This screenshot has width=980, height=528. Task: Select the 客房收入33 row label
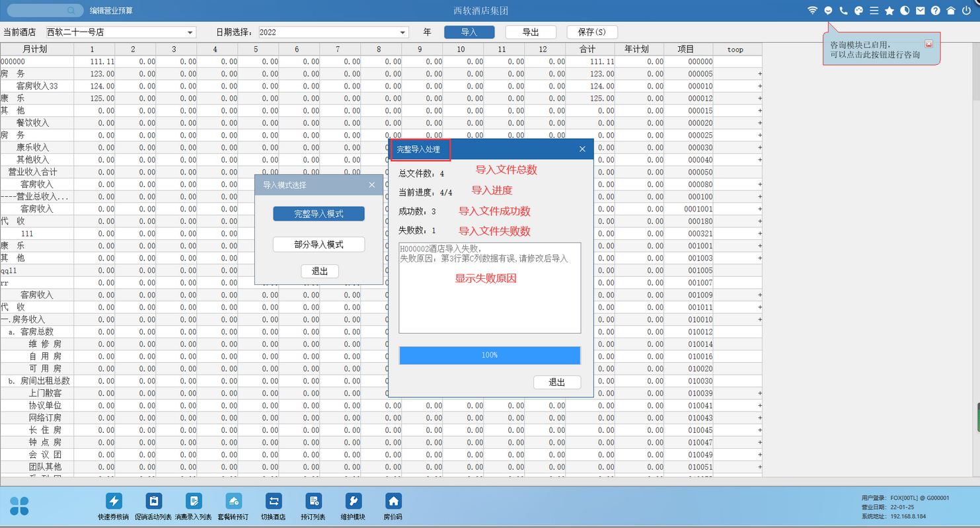click(x=37, y=86)
